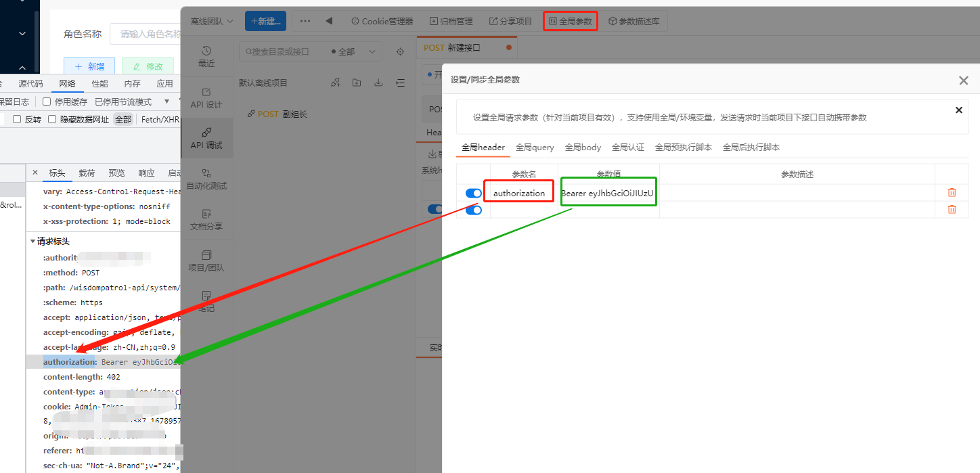Viewport: 980px width, 473px height.
Task: Open the 最近 (recent) sidebar icon
Action: [206, 57]
